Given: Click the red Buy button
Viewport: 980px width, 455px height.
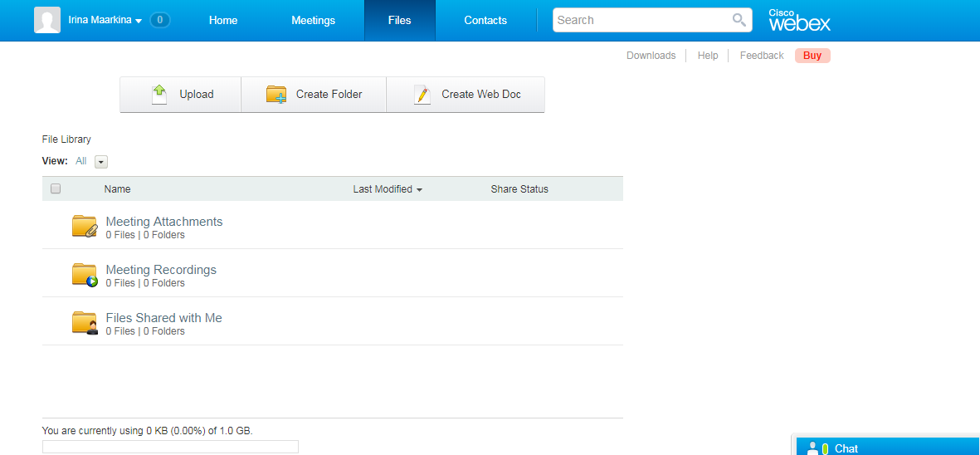Looking at the screenshot, I should (x=812, y=56).
